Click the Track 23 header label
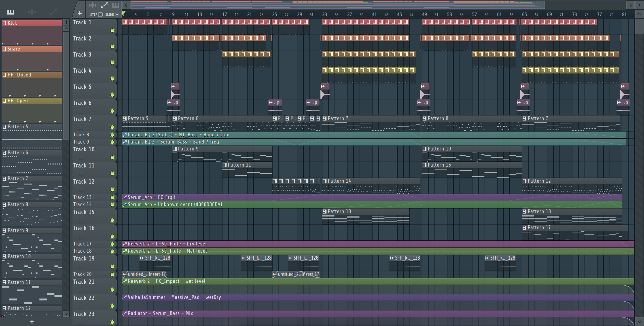644x326 pixels. (x=84, y=314)
